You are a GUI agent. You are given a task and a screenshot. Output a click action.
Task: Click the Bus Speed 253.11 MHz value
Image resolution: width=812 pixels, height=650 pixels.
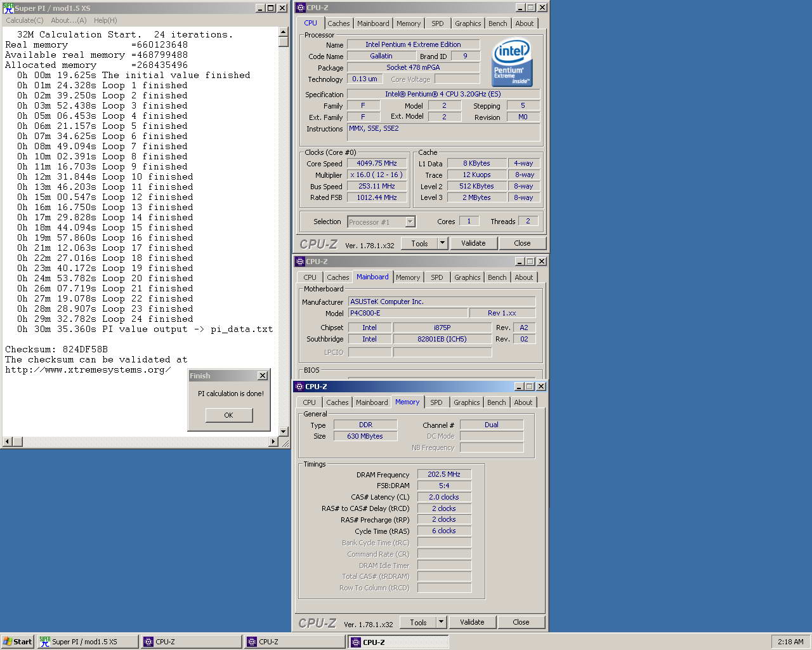click(x=377, y=186)
